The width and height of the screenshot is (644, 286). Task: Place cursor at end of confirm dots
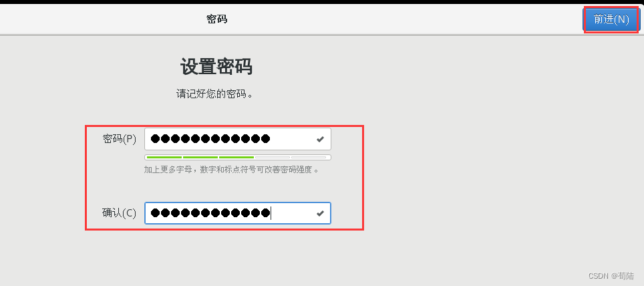pyautogui.click(x=271, y=213)
